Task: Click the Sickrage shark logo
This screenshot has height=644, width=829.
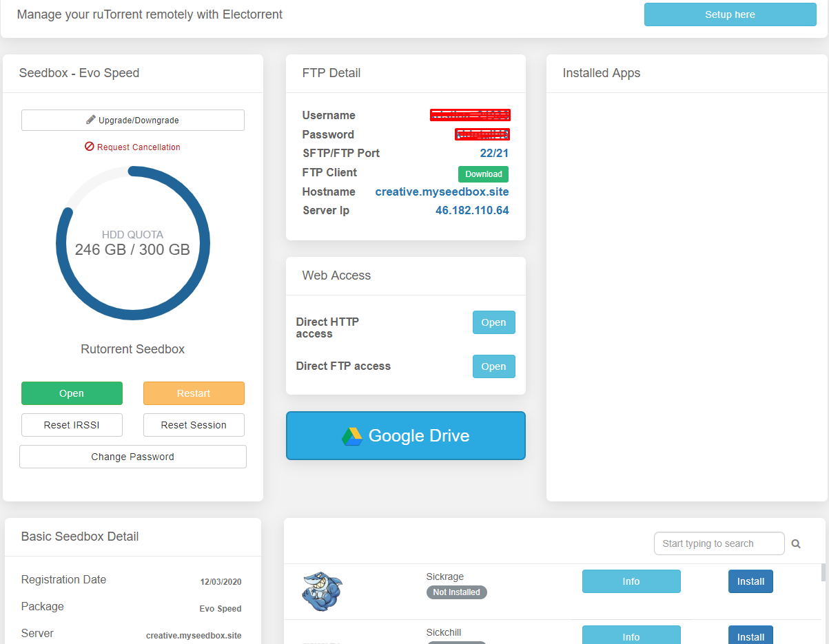Action: coord(322,591)
